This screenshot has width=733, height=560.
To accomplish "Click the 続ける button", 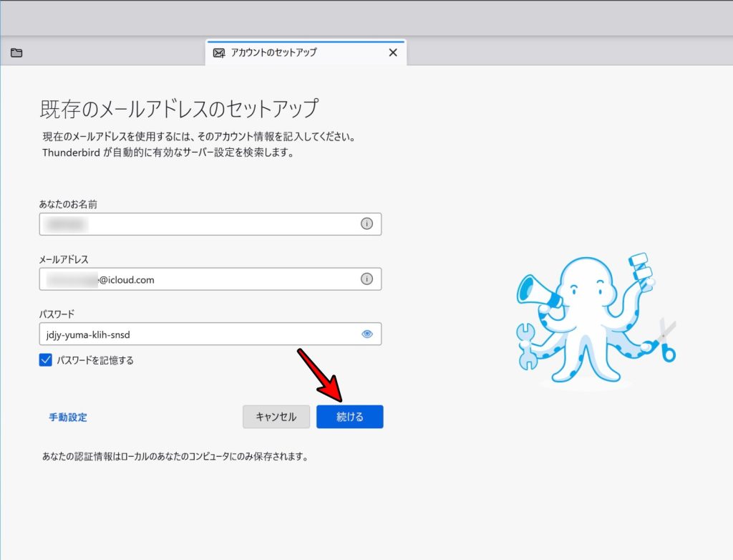I will pyautogui.click(x=349, y=416).
